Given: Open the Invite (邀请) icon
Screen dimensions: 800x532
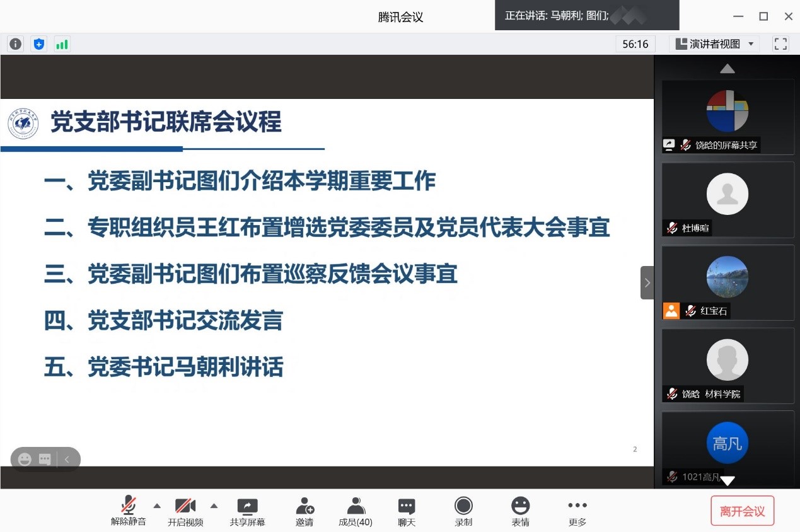Looking at the screenshot, I should 304,511.
